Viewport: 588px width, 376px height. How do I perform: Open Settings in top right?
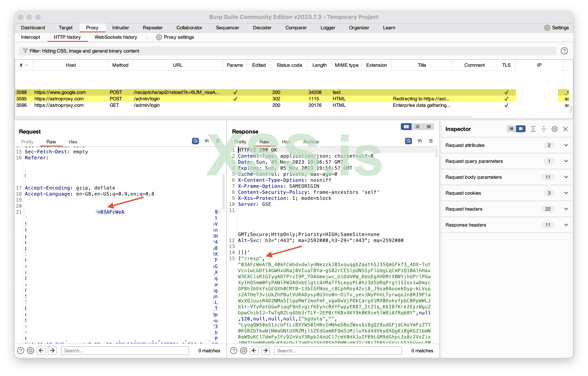click(557, 28)
